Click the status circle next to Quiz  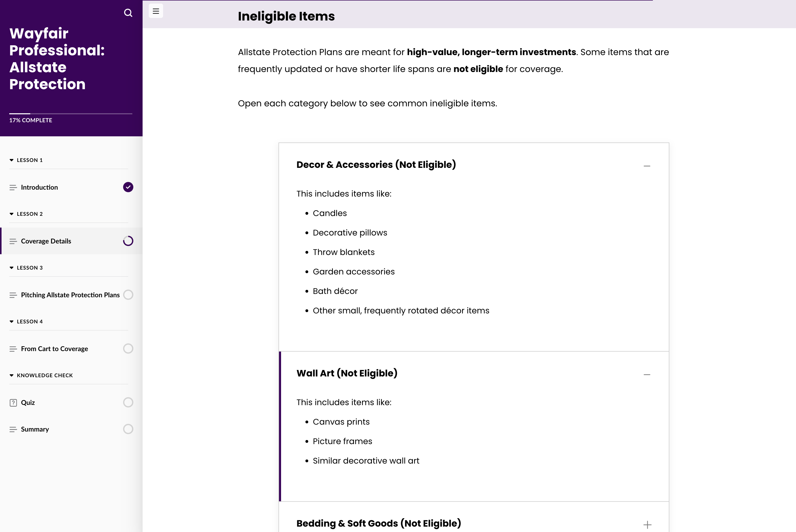[128, 402]
